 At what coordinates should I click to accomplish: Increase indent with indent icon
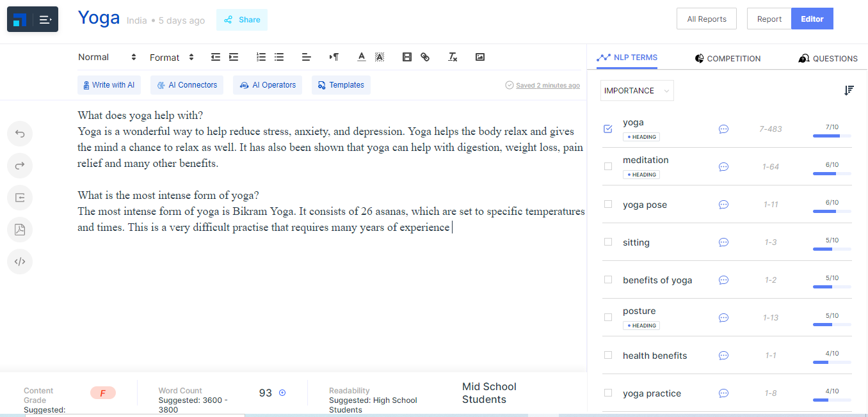tap(234, 57)
